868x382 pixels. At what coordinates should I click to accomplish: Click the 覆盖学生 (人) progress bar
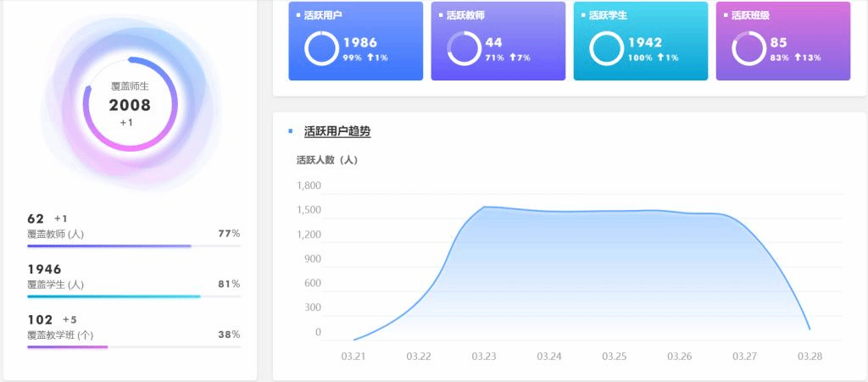tap(134, 296)
